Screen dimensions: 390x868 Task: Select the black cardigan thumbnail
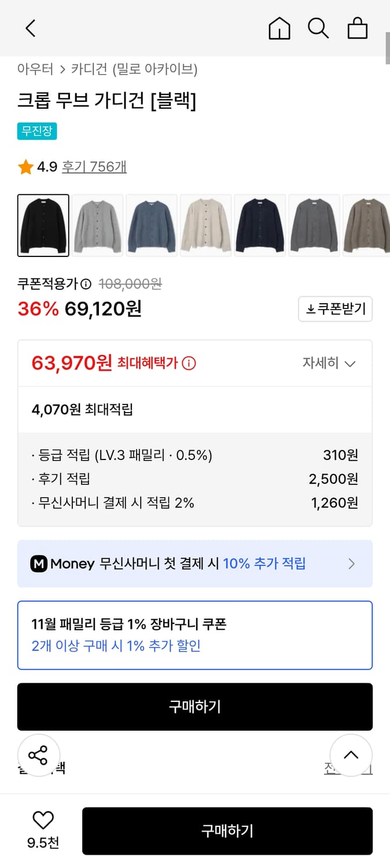pos(43,225)
